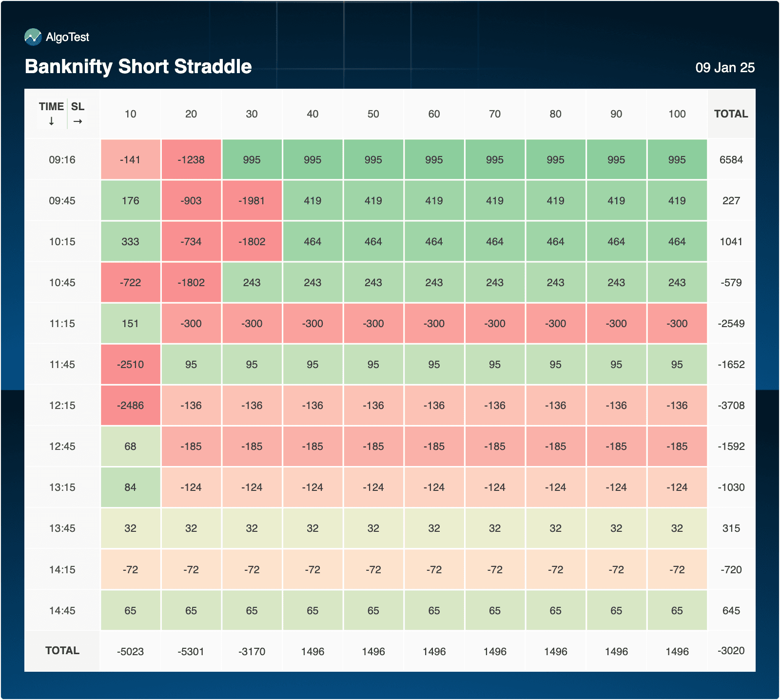
Task: Click the SL right arrow icon
Action: pyautogui.click(x=78, y=121)
